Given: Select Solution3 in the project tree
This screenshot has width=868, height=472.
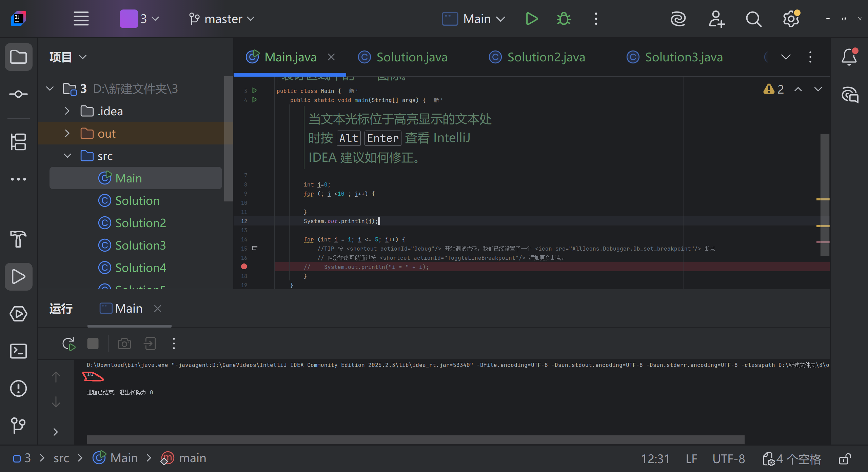Looking at the screenshot, I should click(140, 245).
